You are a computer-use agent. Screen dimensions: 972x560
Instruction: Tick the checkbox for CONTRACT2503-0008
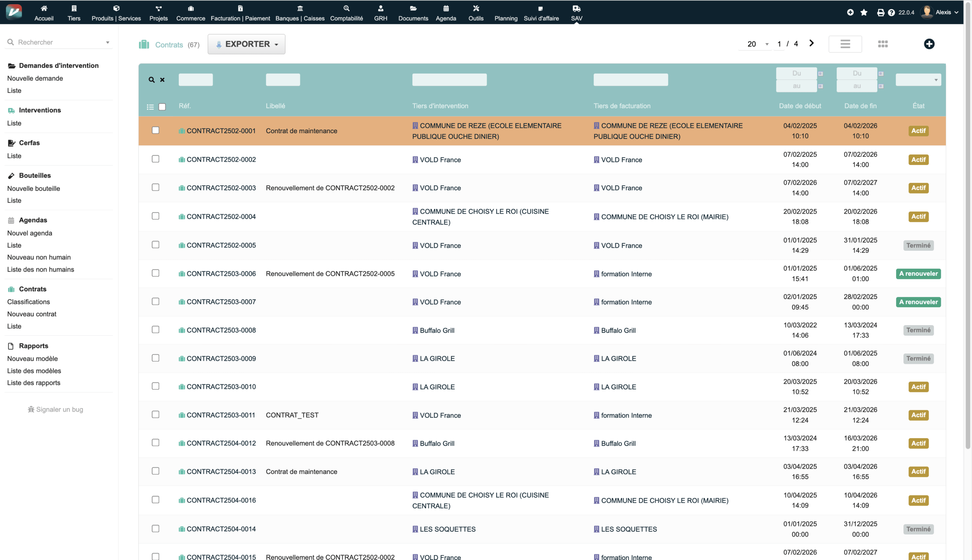tap(155, 330)
